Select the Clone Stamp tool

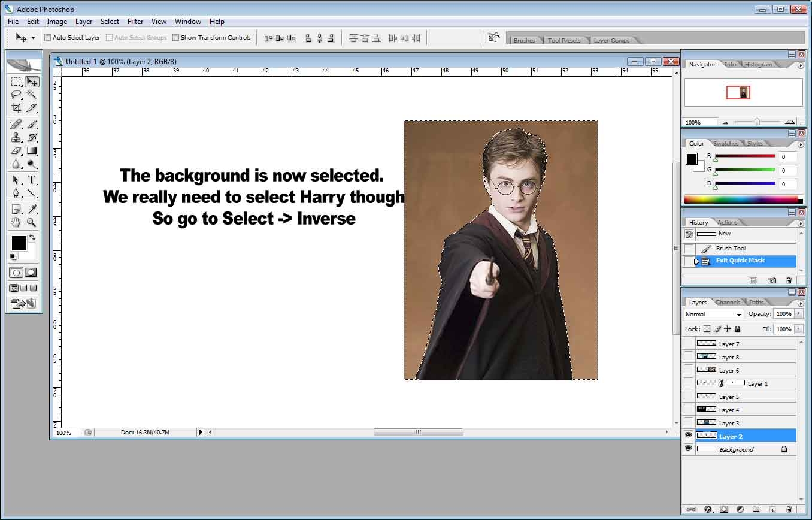(x=16, y=138)
